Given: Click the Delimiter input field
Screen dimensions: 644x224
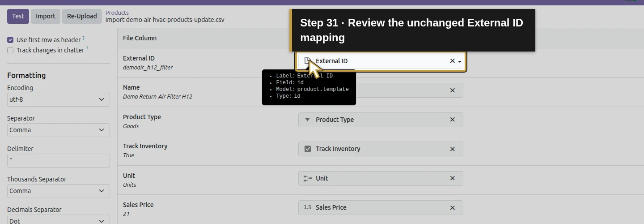Looking at the screenshot, I should 59,160.
